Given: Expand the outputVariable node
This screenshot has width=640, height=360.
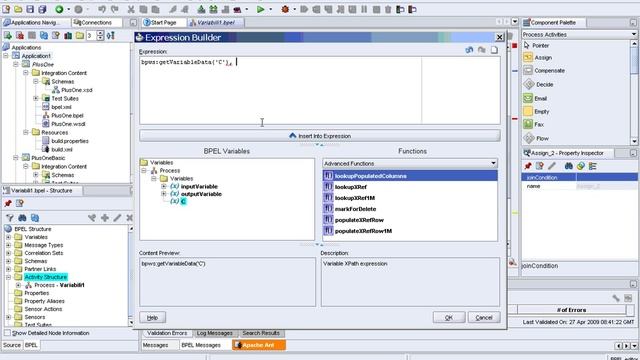Looking at the screenshot, I should [x=164, y=194].
